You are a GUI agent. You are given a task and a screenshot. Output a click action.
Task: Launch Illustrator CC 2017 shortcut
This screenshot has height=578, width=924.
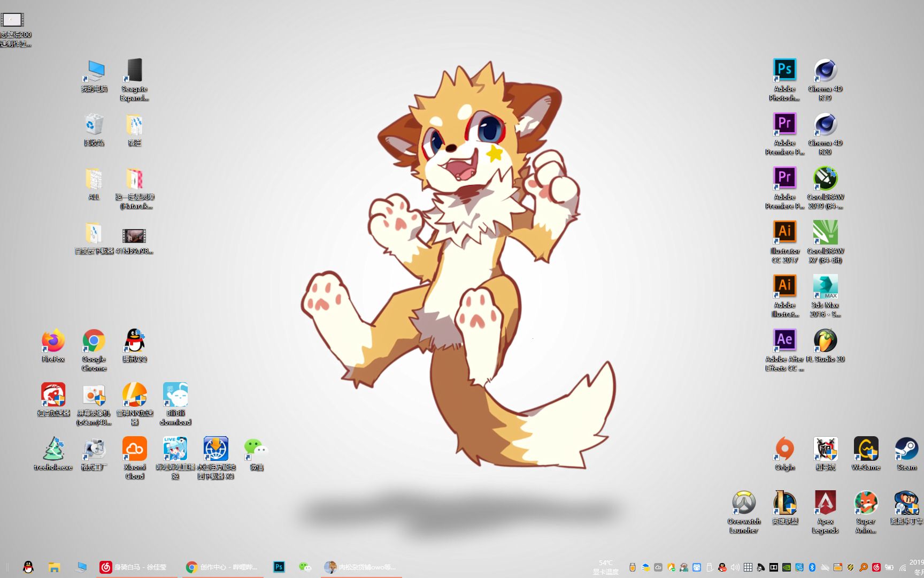point(784,242)
